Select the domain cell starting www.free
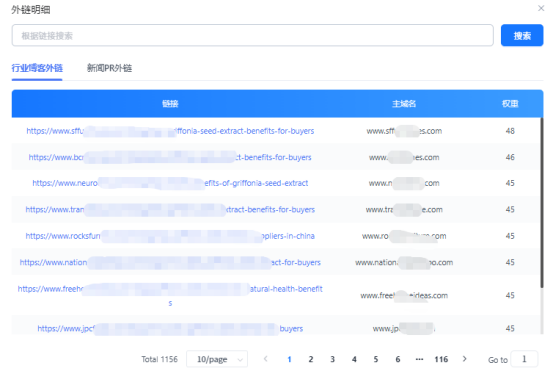 coord(404,295)
